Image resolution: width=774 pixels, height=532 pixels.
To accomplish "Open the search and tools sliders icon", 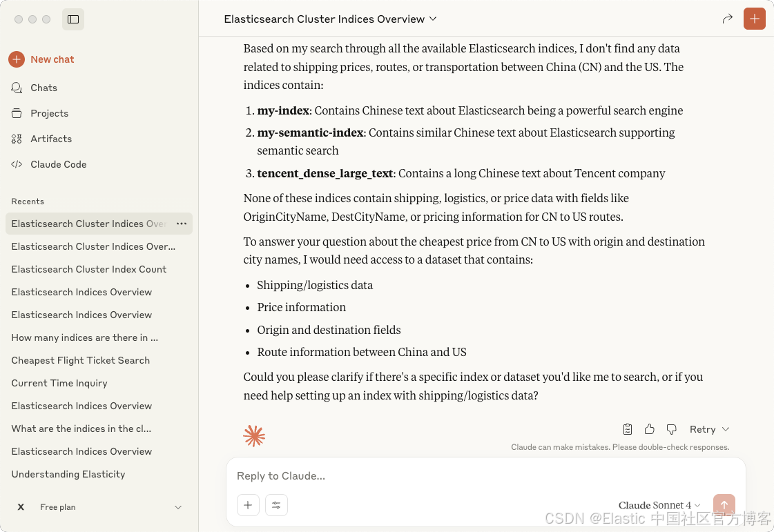I will 276,505.
